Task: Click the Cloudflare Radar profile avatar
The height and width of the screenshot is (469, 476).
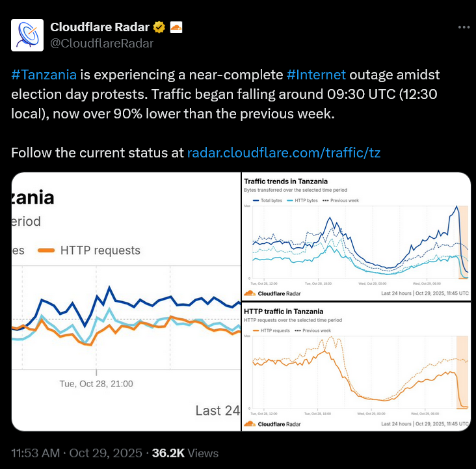Action: coord(27,35)
